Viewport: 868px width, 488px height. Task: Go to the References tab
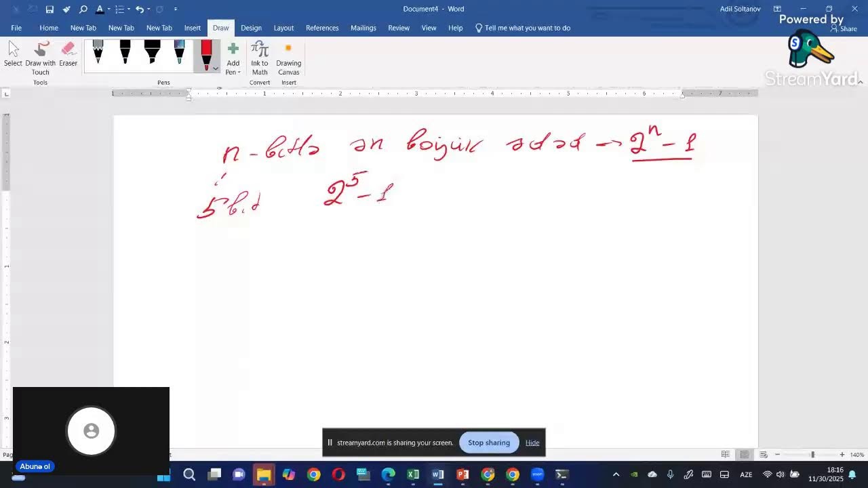(322, 28)
